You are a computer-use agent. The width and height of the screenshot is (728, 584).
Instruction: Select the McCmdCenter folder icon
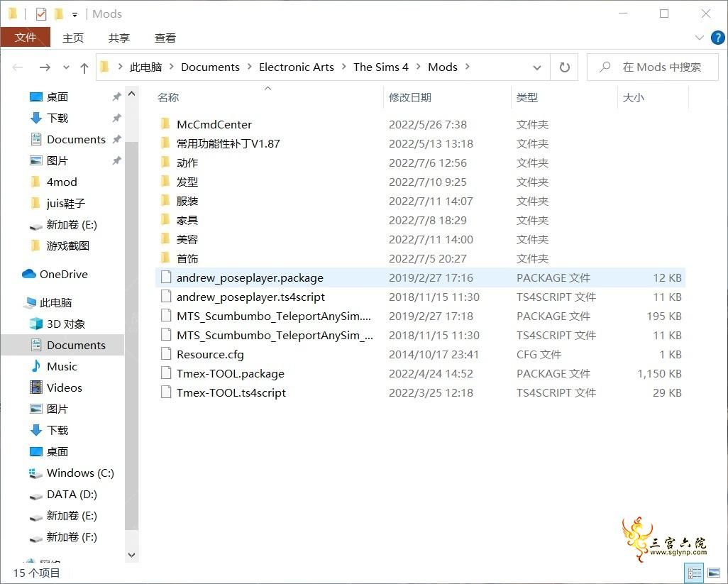[166, 124]
